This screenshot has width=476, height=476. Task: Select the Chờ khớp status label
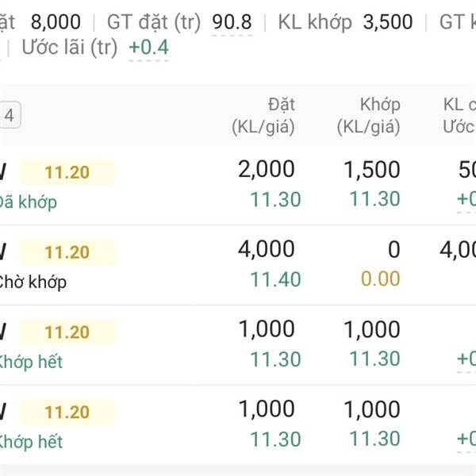pyautogui.click(x=32, y=282)
